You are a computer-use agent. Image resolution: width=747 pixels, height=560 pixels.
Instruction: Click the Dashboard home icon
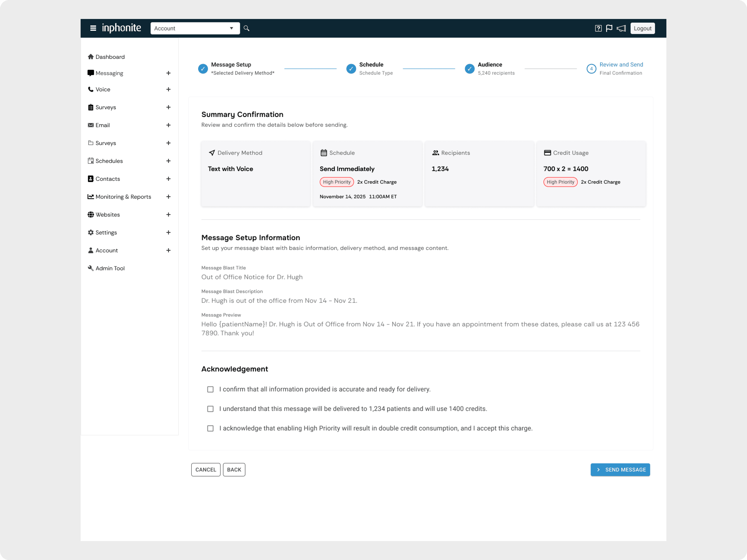point(90,57)
